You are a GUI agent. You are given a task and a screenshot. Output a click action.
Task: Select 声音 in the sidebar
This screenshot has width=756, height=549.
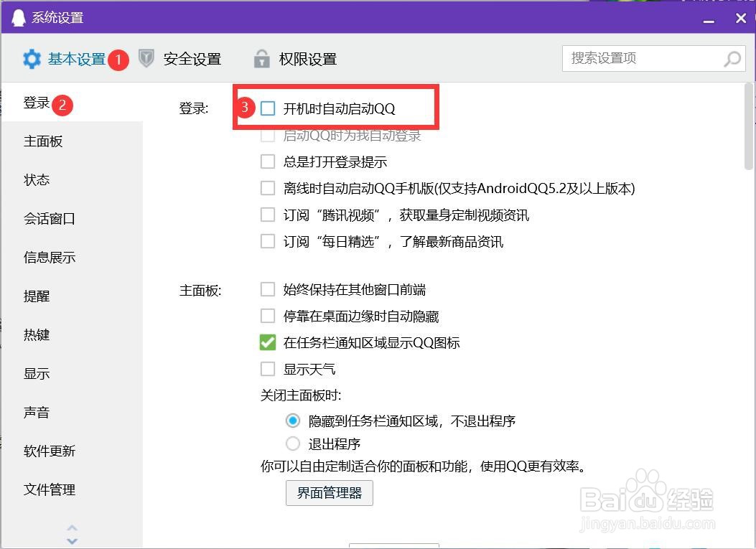tap(37, 412)
